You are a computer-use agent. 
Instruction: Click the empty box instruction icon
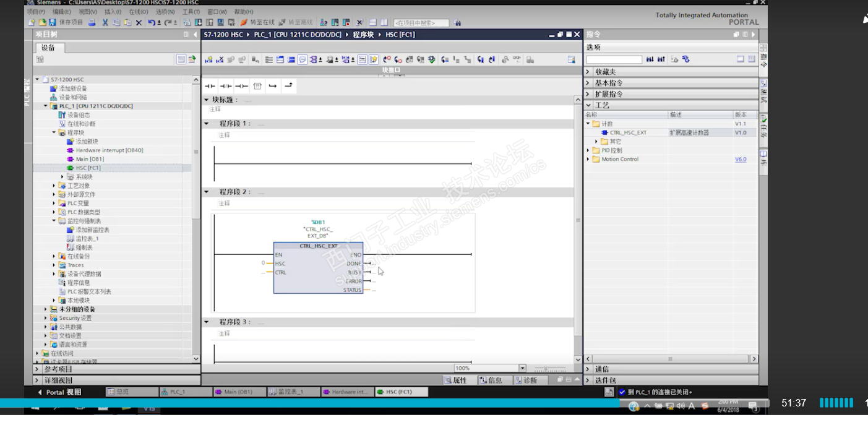click(258, 86)
